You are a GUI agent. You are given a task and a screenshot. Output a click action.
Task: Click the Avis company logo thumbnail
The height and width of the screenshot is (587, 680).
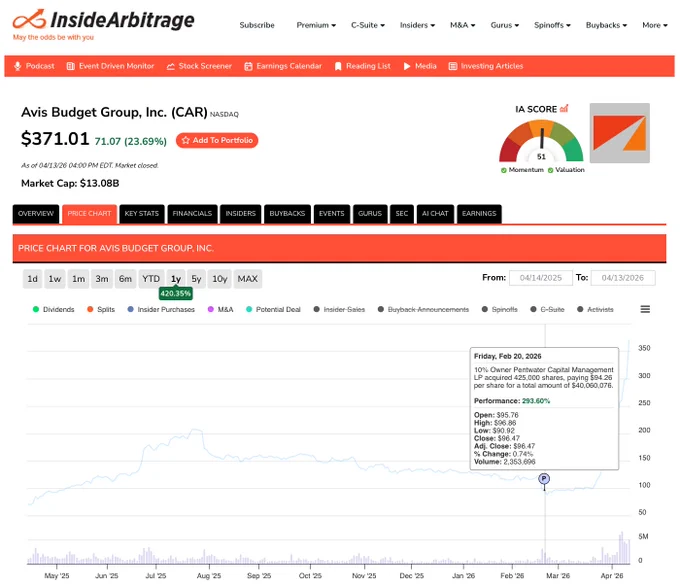[x=619, y=133]
